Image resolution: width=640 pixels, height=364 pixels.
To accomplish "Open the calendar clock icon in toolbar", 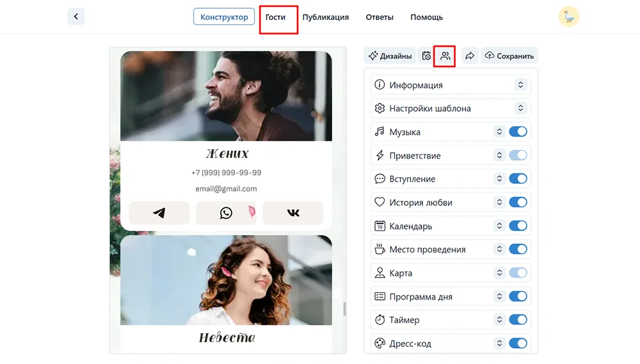I will (426, 56).
